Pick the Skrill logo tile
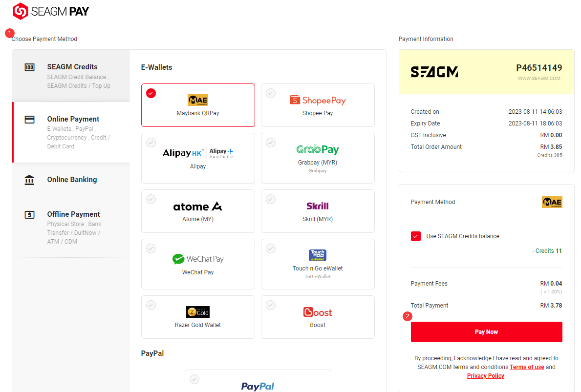 coord(318,206)
